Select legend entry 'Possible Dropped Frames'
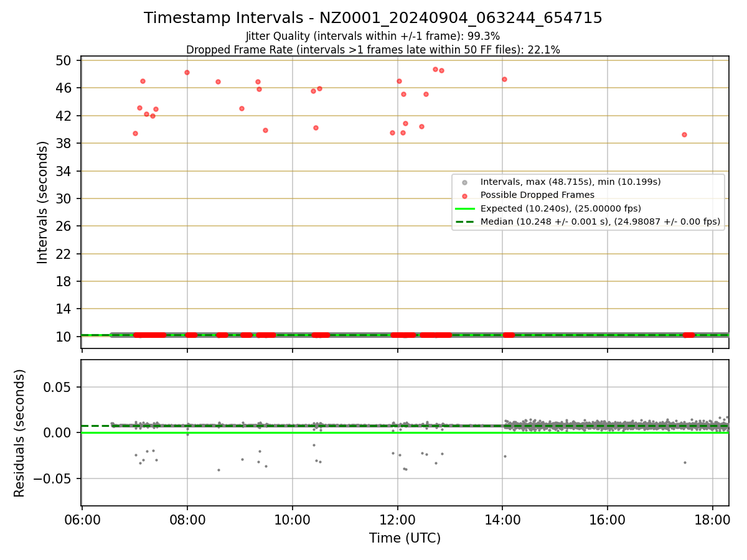This screenshot has width=747, height=560. [537, 195]
